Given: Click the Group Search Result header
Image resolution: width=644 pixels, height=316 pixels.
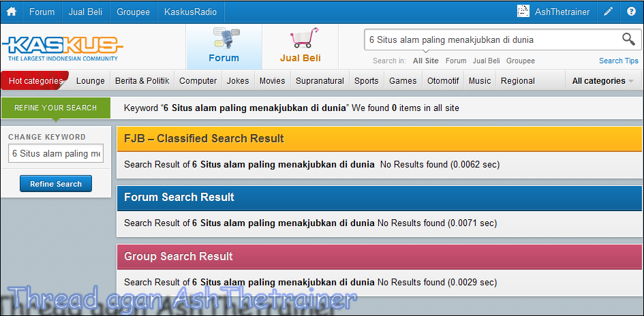Looking at the screenshot, I should point(379,257).
